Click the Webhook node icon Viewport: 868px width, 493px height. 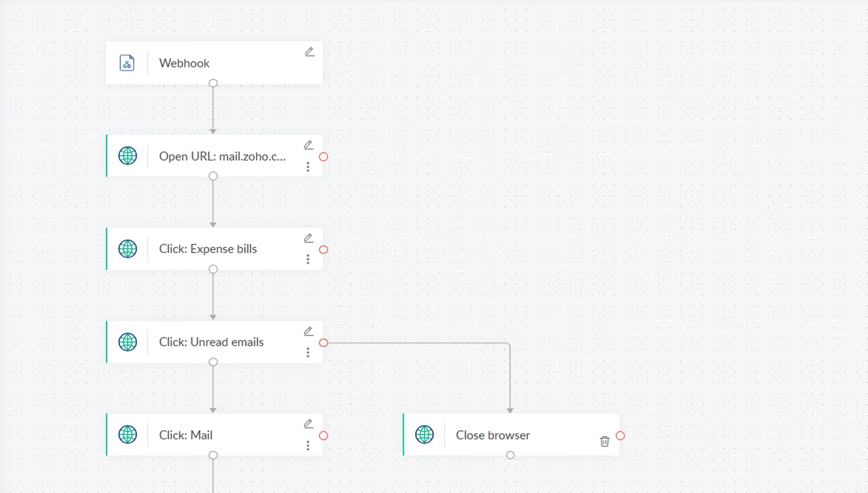click(x=126, y=62)
